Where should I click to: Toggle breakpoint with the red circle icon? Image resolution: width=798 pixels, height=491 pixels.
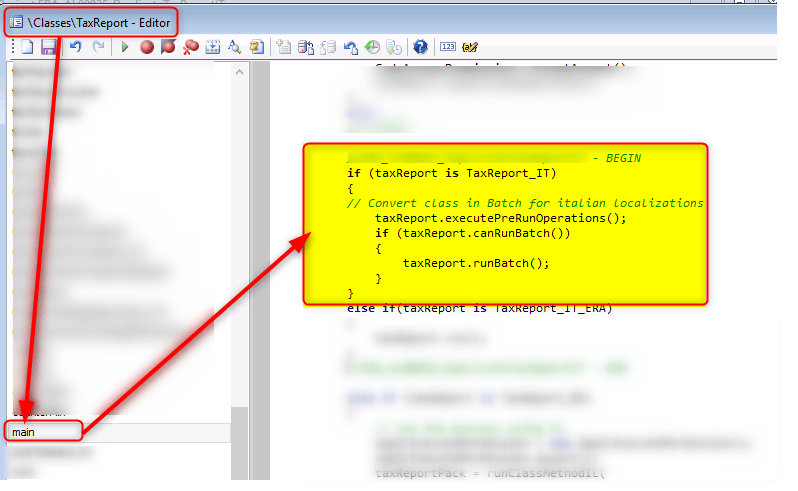tap(147, 47)
